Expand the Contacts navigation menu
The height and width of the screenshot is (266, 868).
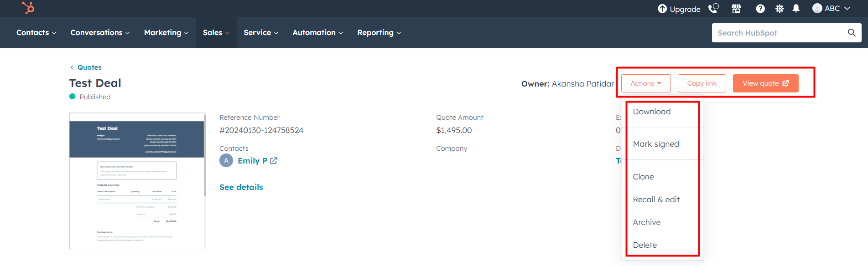pos(36,33)
